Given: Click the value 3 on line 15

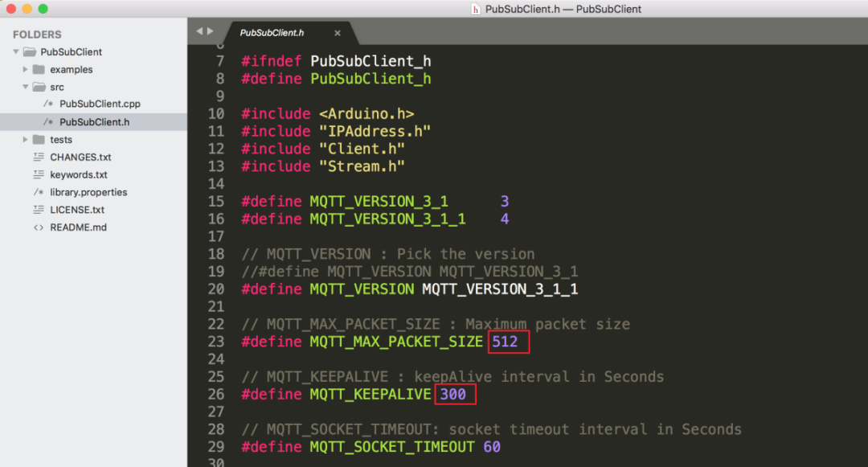Looking at the screenshot, I should (505, 202).
